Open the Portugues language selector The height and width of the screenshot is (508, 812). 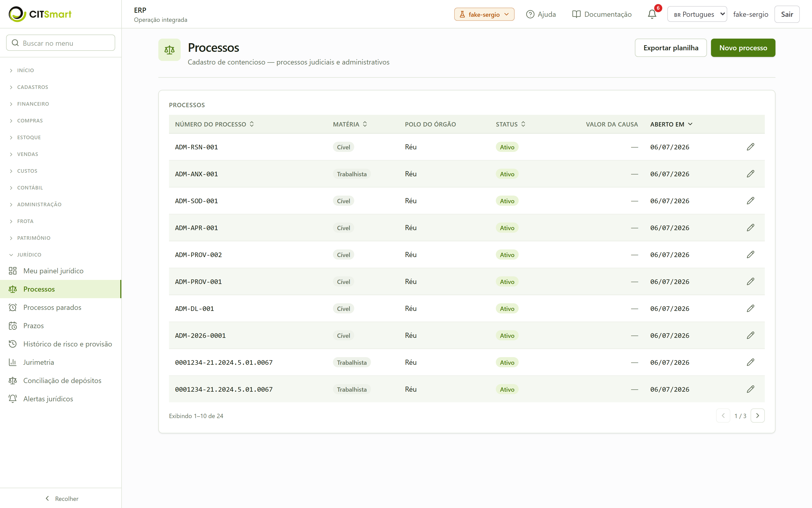(x=697, y=14)
